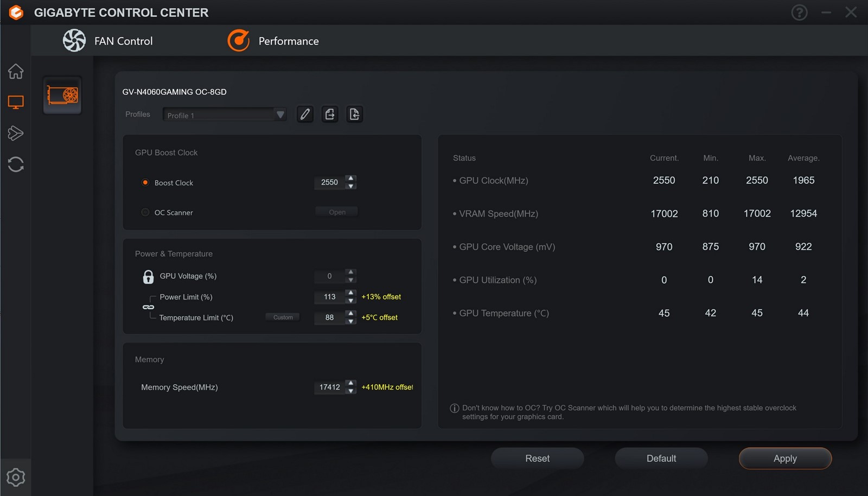Click the GPU Core Voltage min 875
Viewport: 868px width, 496px height.
point(711,246)
